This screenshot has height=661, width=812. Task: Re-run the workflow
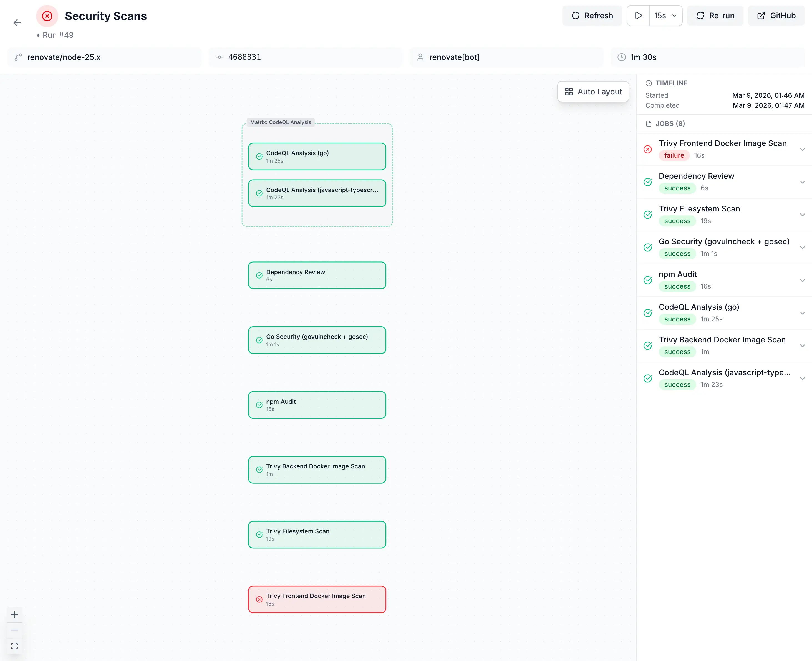click(x=715, y=16)
